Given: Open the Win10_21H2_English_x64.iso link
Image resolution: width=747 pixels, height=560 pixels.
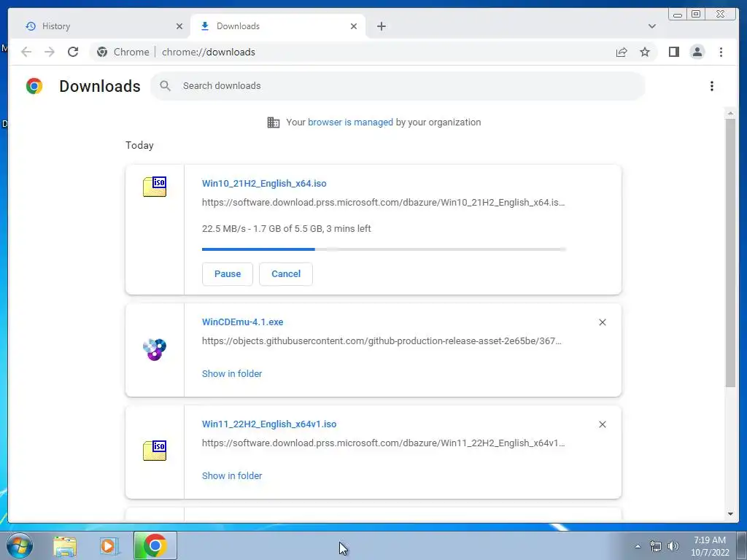Looking at the screenshot, I should coord(264,183).
